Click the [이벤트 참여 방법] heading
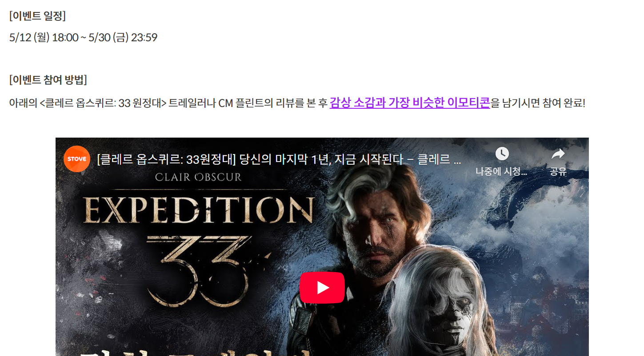 (x=48, y=80)
